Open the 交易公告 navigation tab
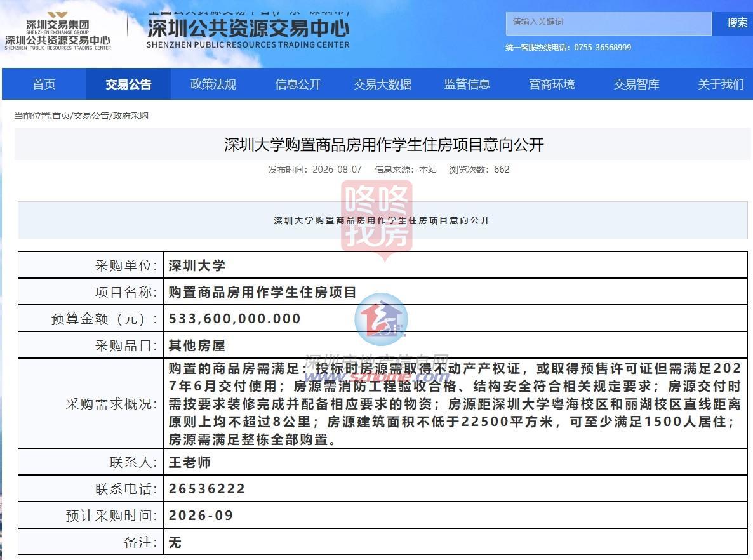This screenshot has width=753, height=560. (x=128, y=84)
